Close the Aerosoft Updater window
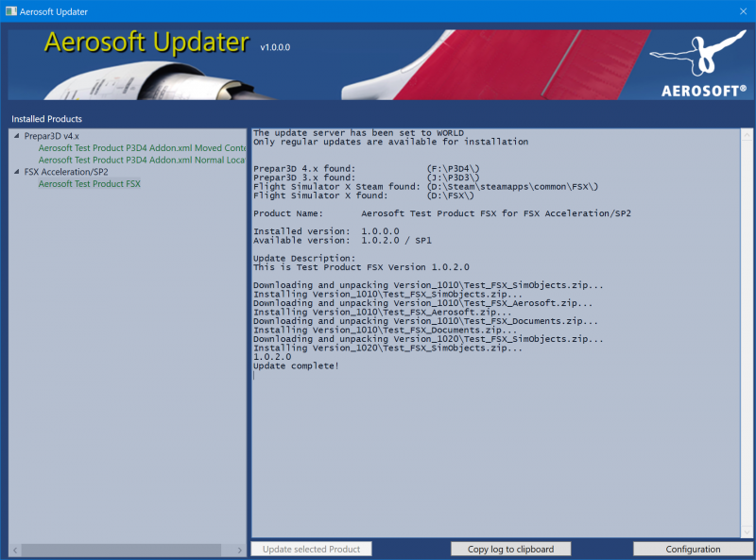 tap(743, 11)
